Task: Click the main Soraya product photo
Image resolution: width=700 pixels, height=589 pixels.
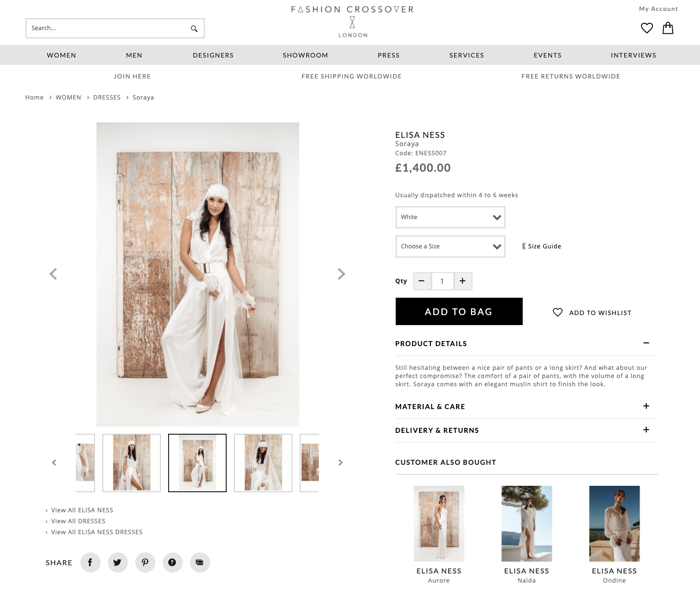Action: (x=198, y=274)
